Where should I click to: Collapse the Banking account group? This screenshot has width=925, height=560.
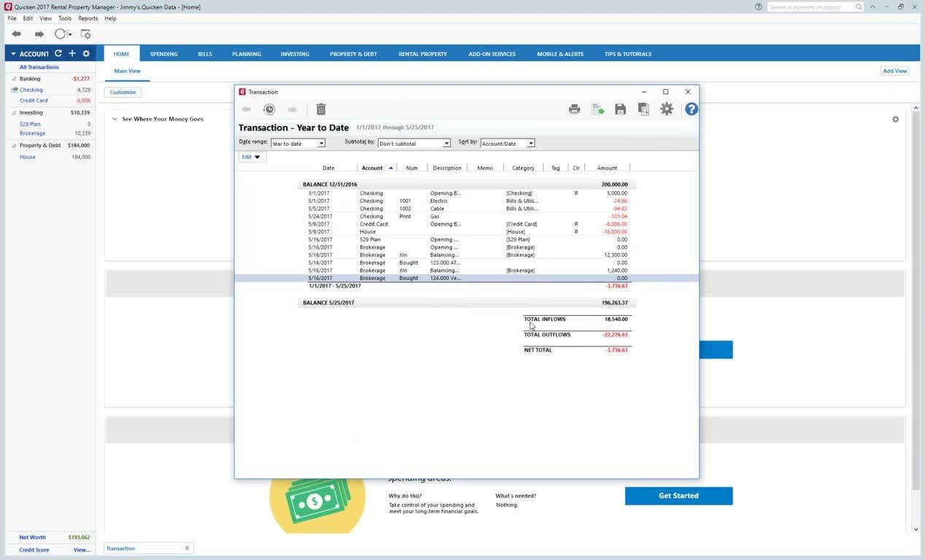pyautogui.click(x=14, y=79)
